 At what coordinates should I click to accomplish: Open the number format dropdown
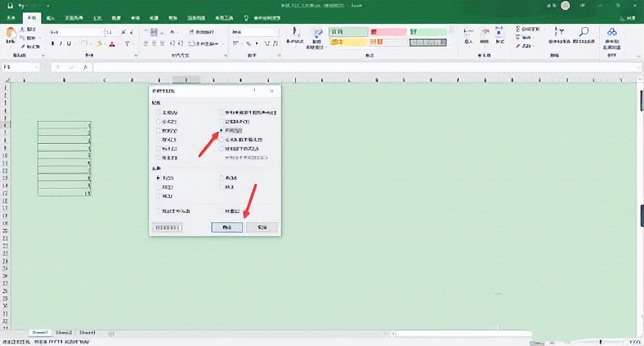pos(276,32)
